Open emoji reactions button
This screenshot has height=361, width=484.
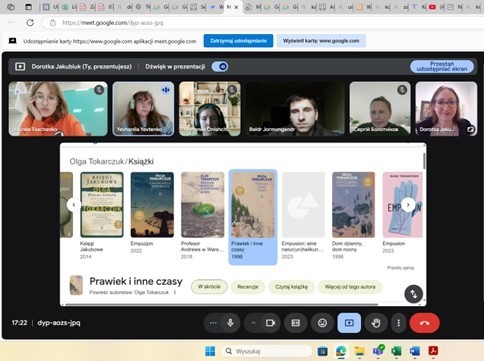pos(322,323)
